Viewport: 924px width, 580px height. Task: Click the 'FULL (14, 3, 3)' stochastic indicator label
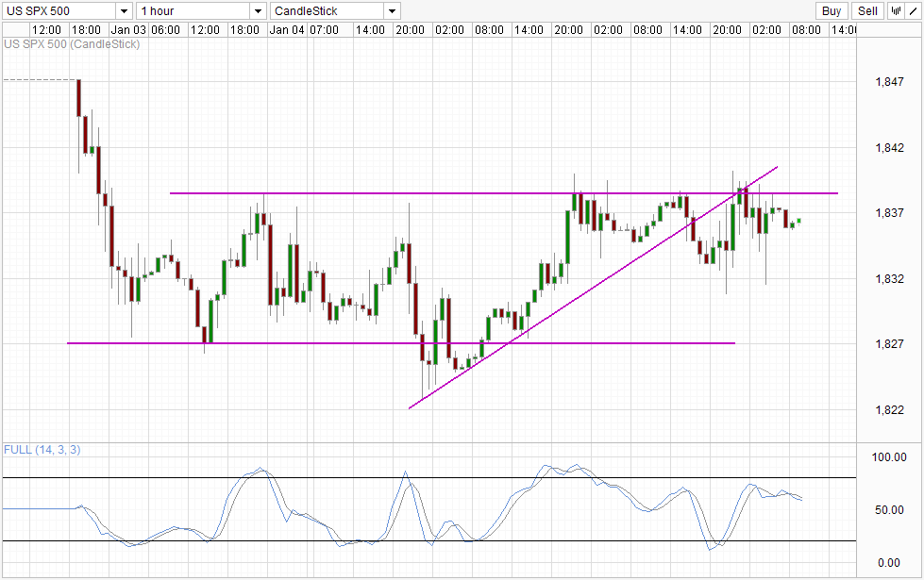pyautogui.click(x=42, y=450)
